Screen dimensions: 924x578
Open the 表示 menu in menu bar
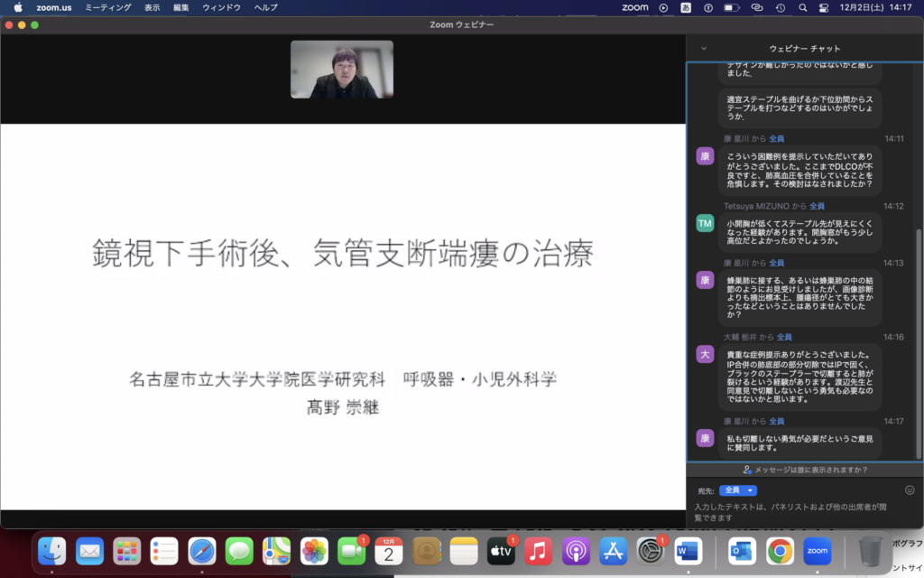pos(152,7)
